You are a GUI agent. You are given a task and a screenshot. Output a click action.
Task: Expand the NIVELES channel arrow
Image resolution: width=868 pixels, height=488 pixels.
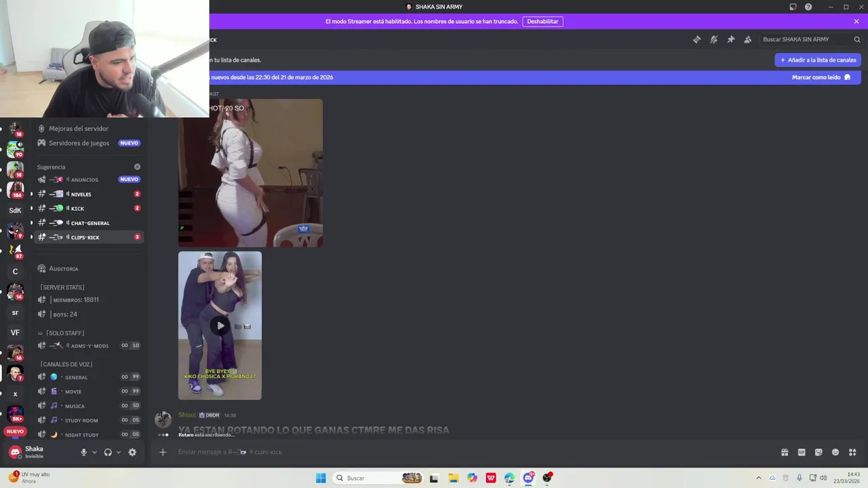click(x=31, y=194)
